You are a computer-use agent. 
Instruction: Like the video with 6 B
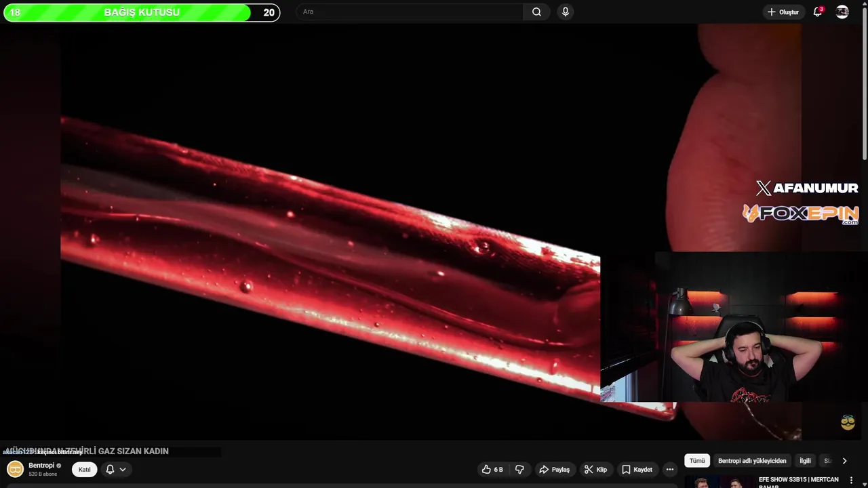(492, 469)
